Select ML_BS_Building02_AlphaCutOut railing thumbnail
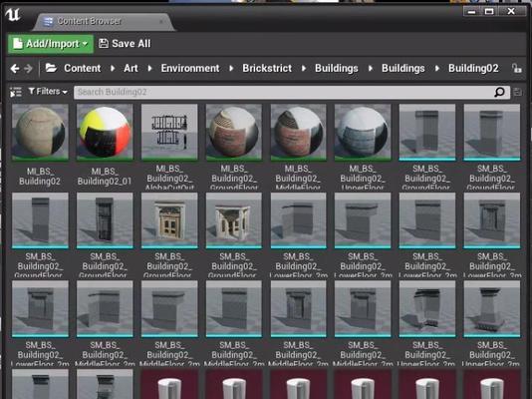 point(169,132)
